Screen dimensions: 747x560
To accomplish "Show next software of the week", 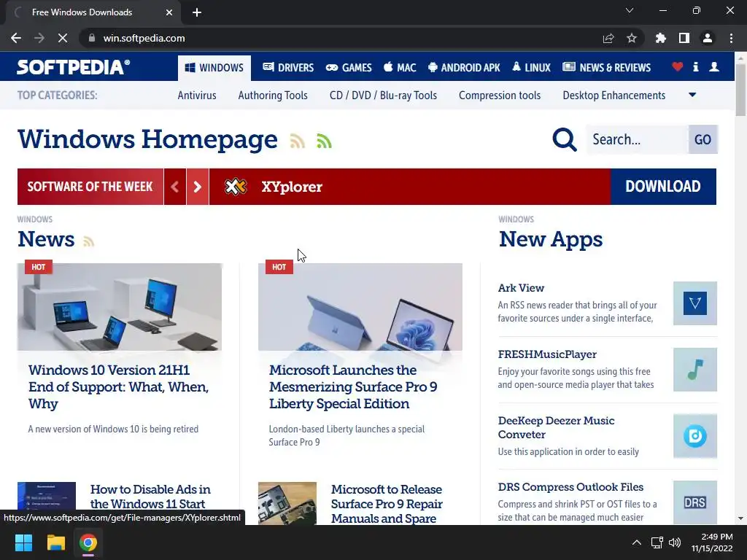I will click(197, 187).
